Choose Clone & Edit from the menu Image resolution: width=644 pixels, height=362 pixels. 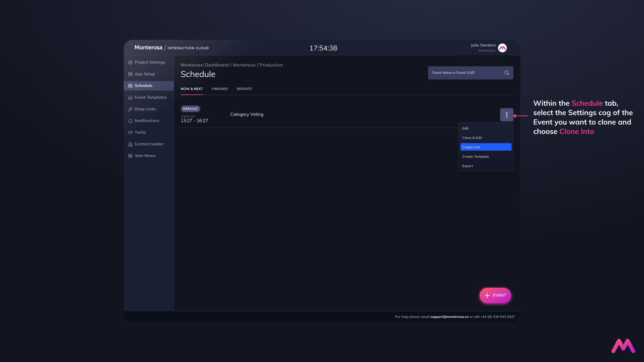point(486,138)
